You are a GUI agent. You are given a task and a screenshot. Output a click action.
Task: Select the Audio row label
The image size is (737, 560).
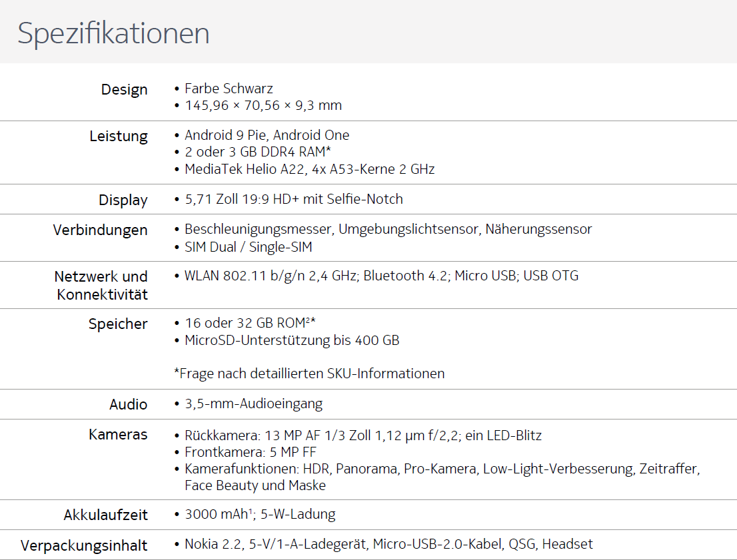[129, 404]
